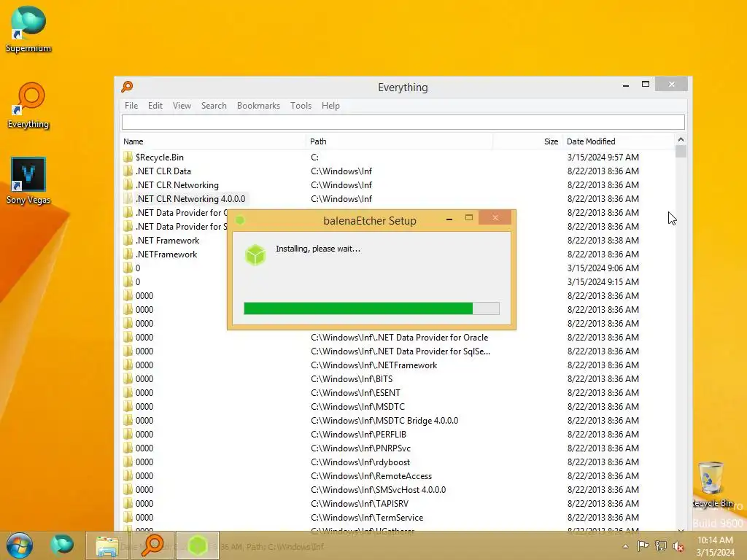Click the 3/15/2024 9:06 AM date cell

(x=603, y=268)
